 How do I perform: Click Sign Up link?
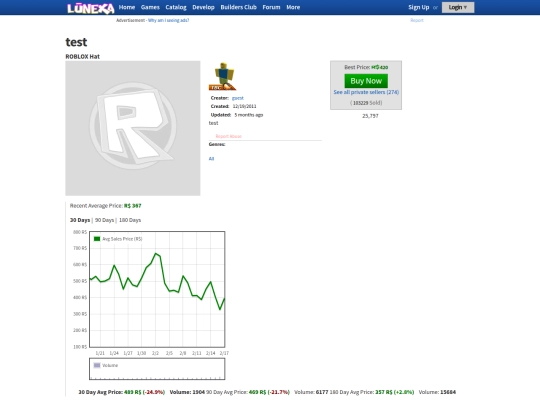pyautogui.click(x=418, y=7)
